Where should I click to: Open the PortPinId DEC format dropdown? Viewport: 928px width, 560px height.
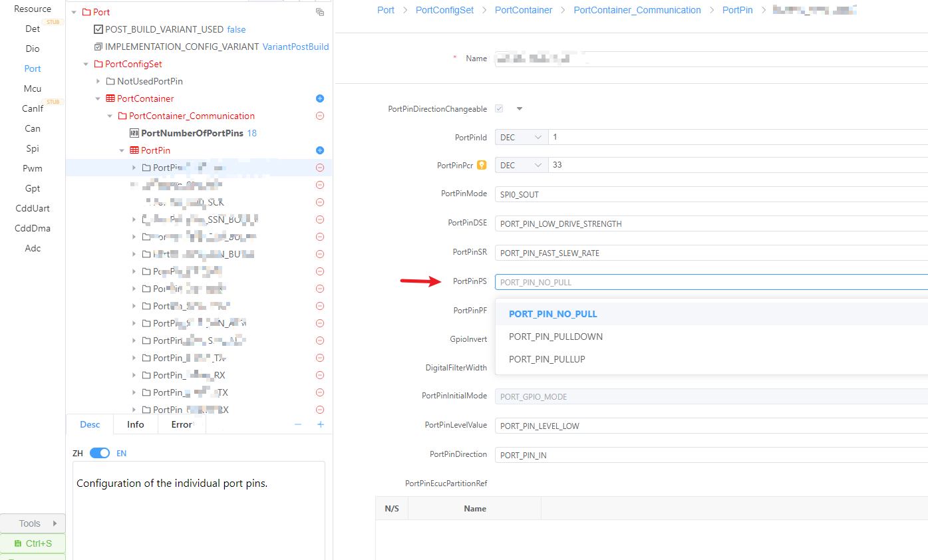coord(521,137)
